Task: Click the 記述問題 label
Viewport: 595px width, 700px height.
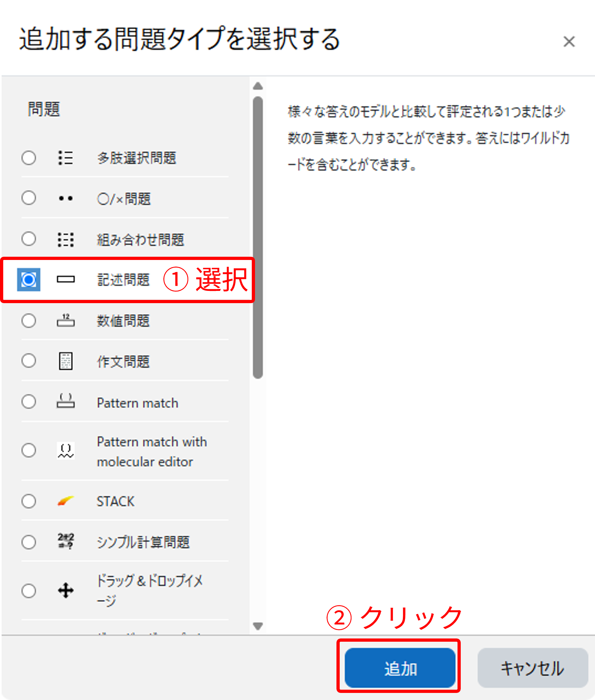Action: tap(123, 280)
